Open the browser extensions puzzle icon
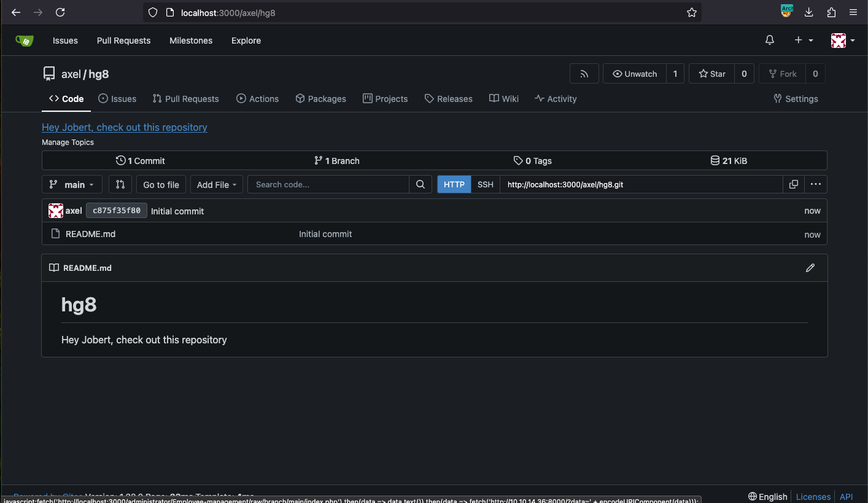This screenshot has height=503, width=868. click(831, 12)
